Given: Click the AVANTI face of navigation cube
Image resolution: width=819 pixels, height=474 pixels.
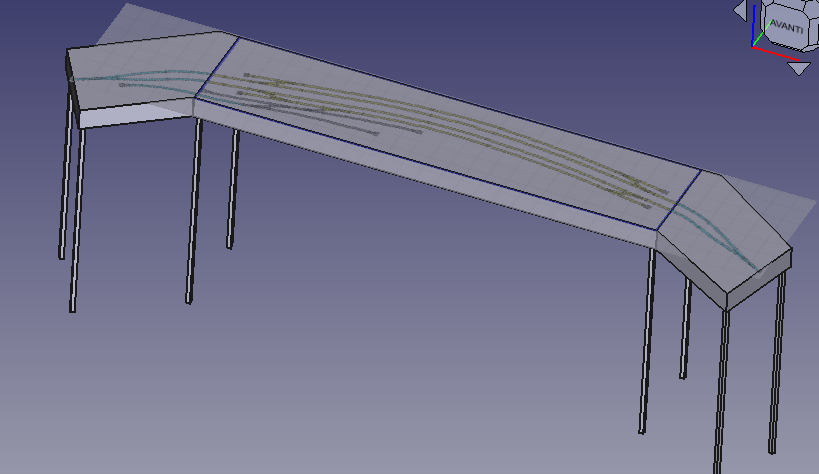Looking at the screenshot, I should point(785,27).
